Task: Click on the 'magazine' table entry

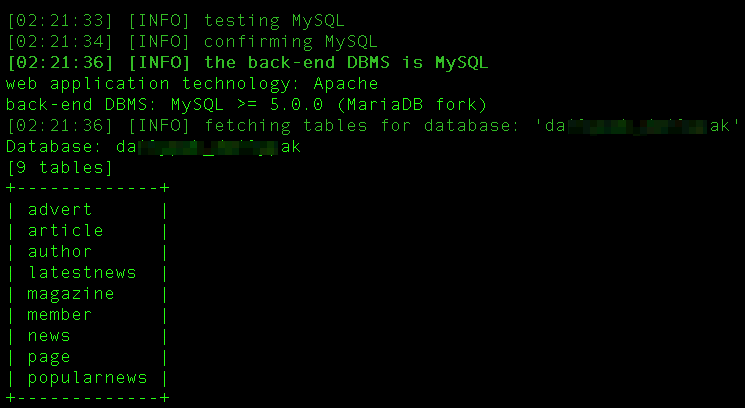Action: [x=70, y=294]
